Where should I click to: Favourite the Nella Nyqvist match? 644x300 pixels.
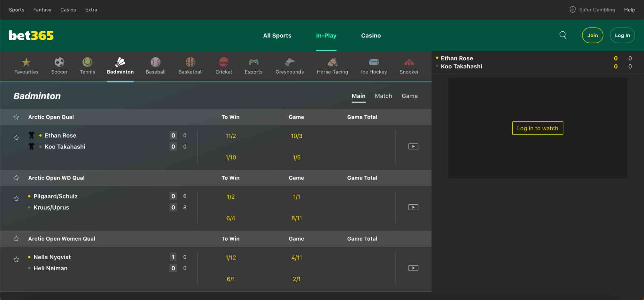(16, 259)
